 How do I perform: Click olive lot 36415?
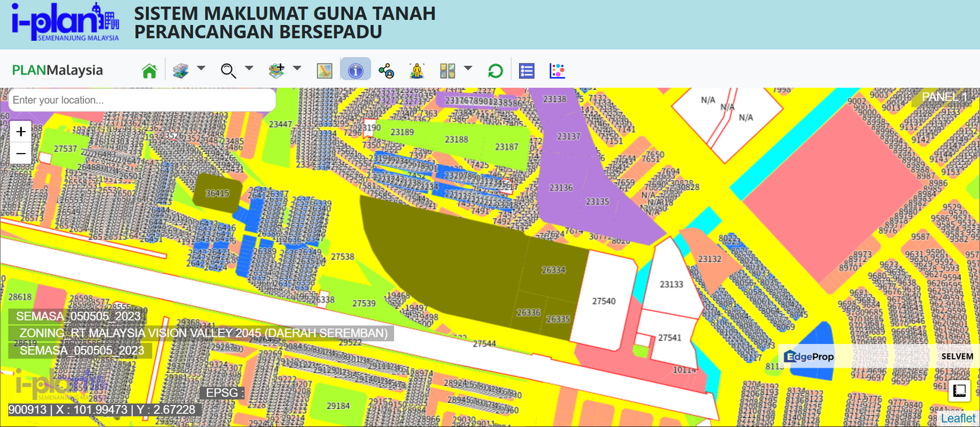click(x=217, y=193)
